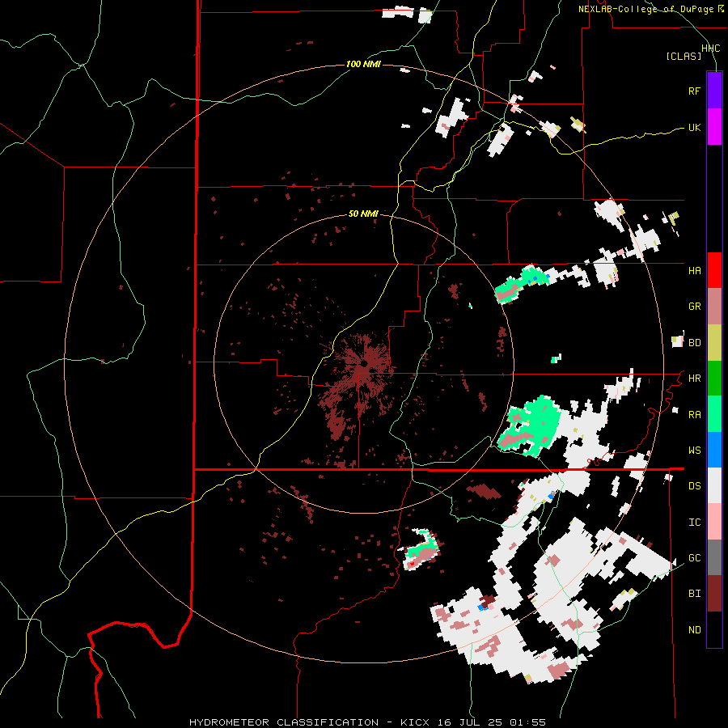This screenshot has height=728, width=728.
Task: Select the dark red BI legend swatch
Action: tap(714, 594)
